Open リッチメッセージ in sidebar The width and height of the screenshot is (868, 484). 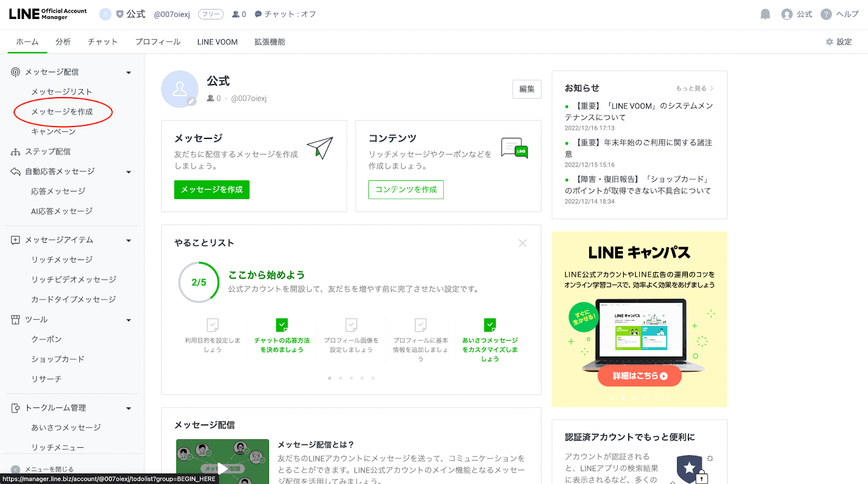coord(62,260)
